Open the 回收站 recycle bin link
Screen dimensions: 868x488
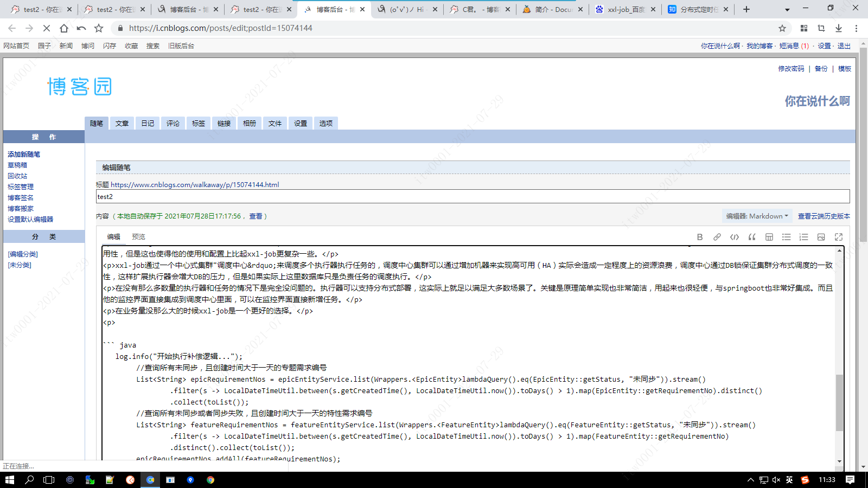coord(17,176)
